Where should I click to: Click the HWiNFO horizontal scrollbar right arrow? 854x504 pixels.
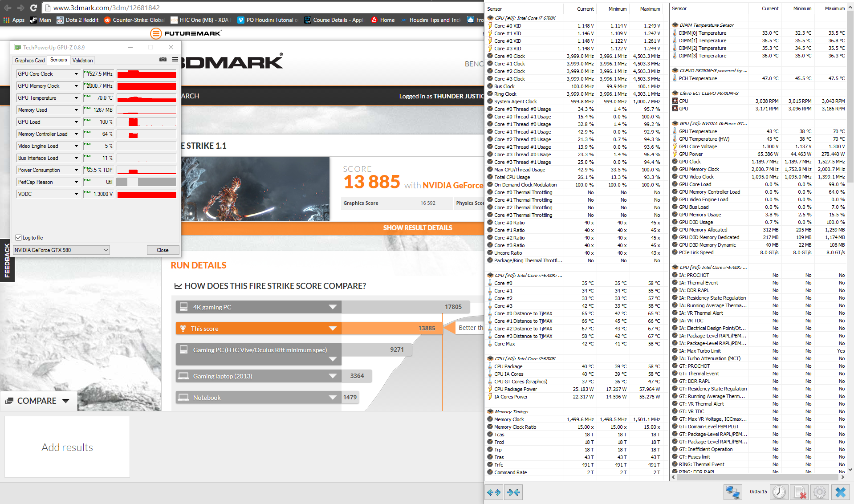tap(842, 477)
